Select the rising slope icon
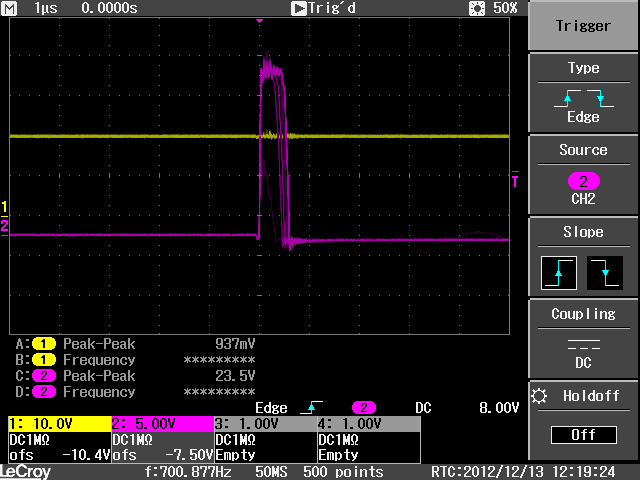 559,273
